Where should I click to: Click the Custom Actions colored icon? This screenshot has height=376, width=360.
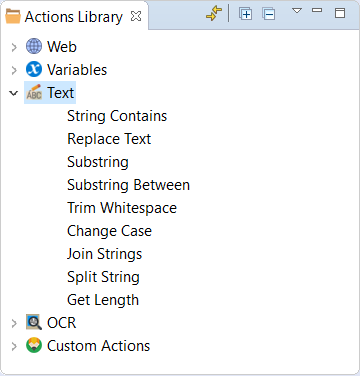pos(34,345)
